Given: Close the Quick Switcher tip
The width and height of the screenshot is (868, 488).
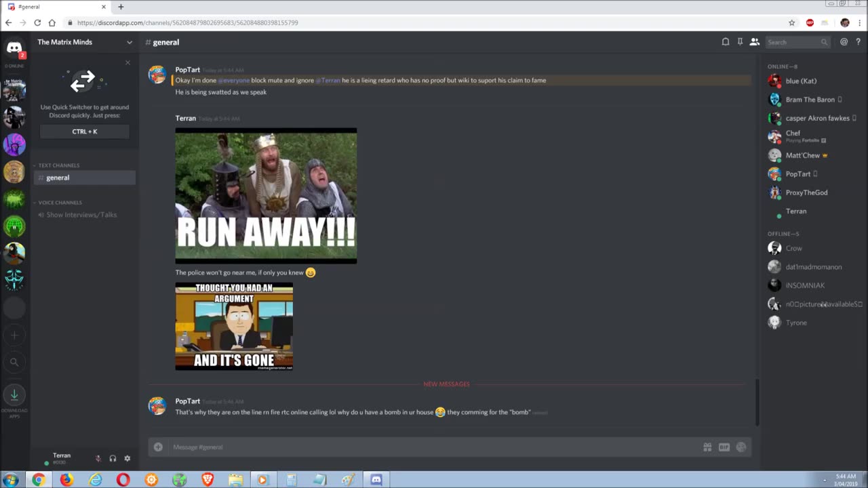Looking at the screenshot, I should click(127, 63).
